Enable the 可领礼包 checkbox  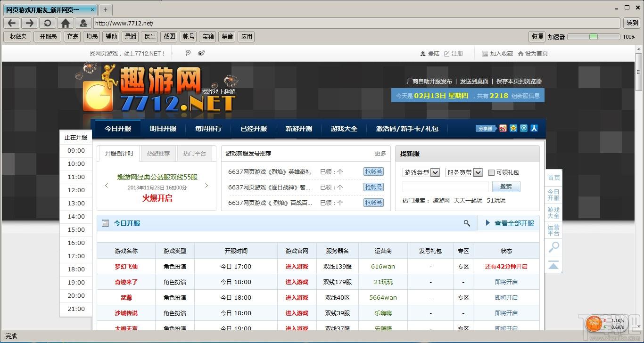[x=491, y=172]
